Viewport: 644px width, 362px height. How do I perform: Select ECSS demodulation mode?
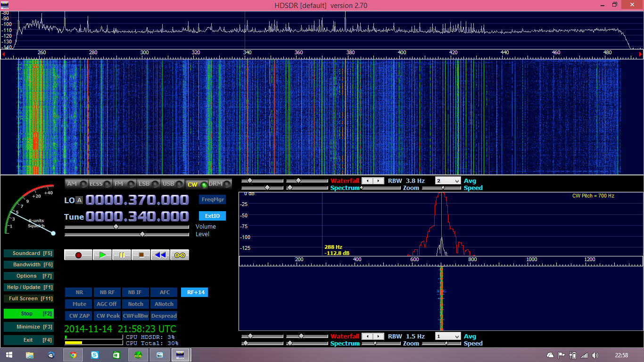coord(100,184)
